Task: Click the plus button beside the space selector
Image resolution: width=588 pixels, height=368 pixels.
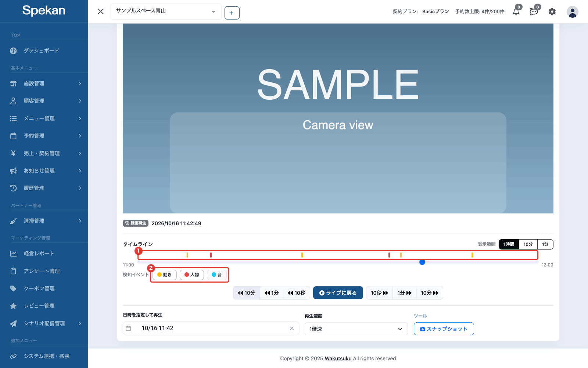Action: [232, 13]
